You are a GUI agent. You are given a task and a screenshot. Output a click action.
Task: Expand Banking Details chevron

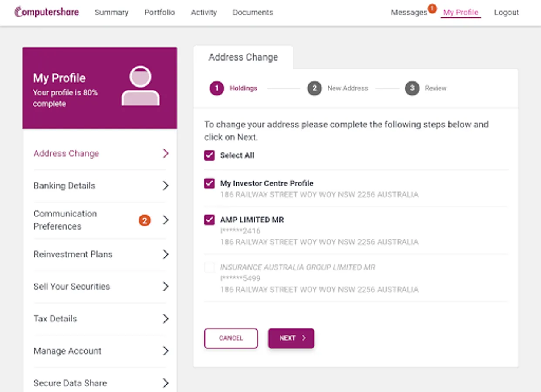(166, 186)
